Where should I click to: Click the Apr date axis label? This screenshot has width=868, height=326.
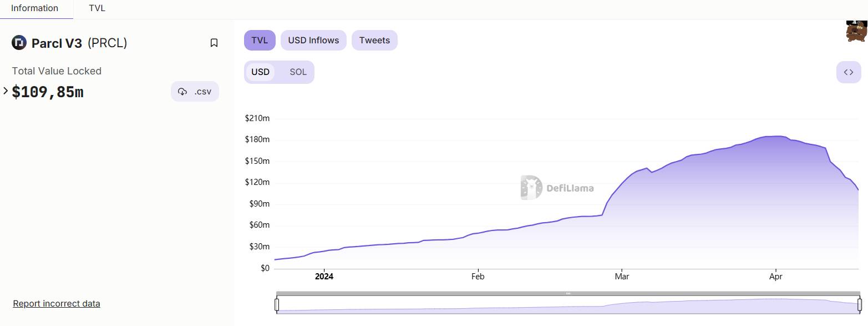pos(775,277)
